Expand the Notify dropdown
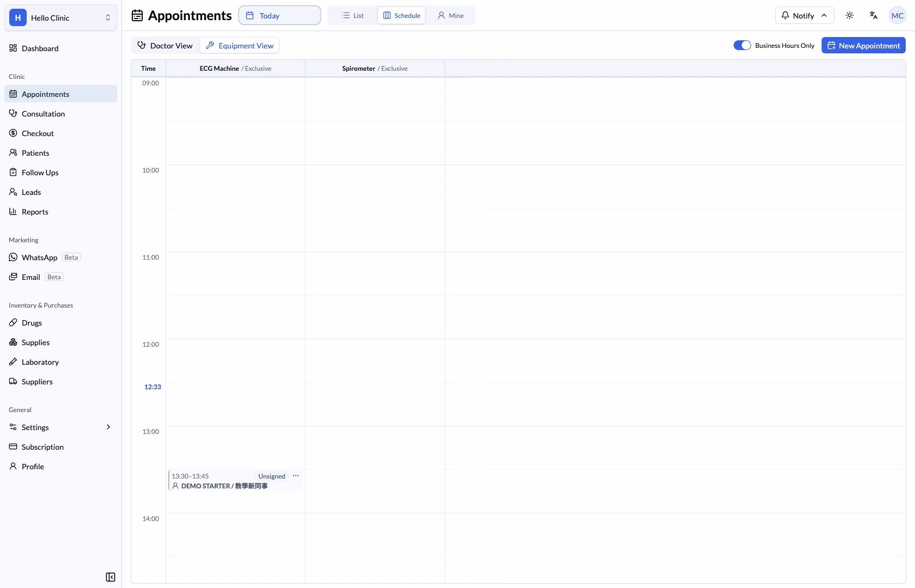This screenshot has height=588, width=915. (x=804, y=15)
